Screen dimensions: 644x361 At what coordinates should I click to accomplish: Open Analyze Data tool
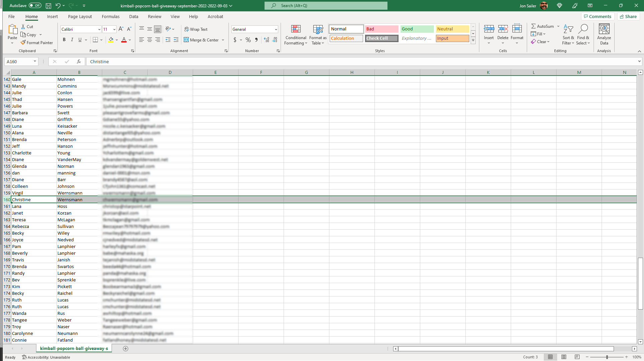(x=604, y=35)
